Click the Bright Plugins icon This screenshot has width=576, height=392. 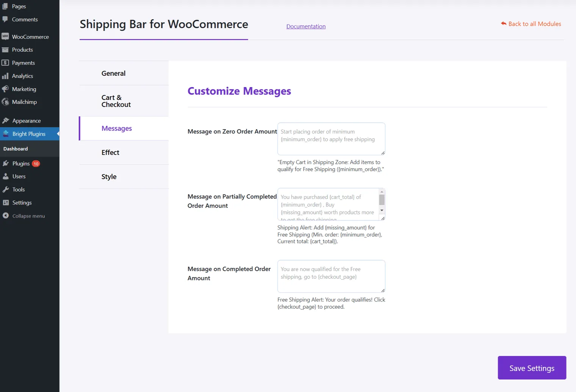(x=6, y=134)
